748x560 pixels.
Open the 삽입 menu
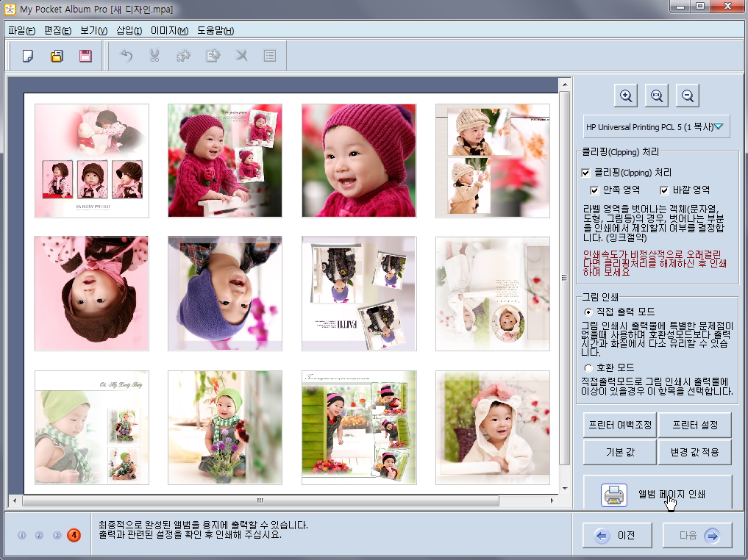pyautogui.click(x=129, y=31)
